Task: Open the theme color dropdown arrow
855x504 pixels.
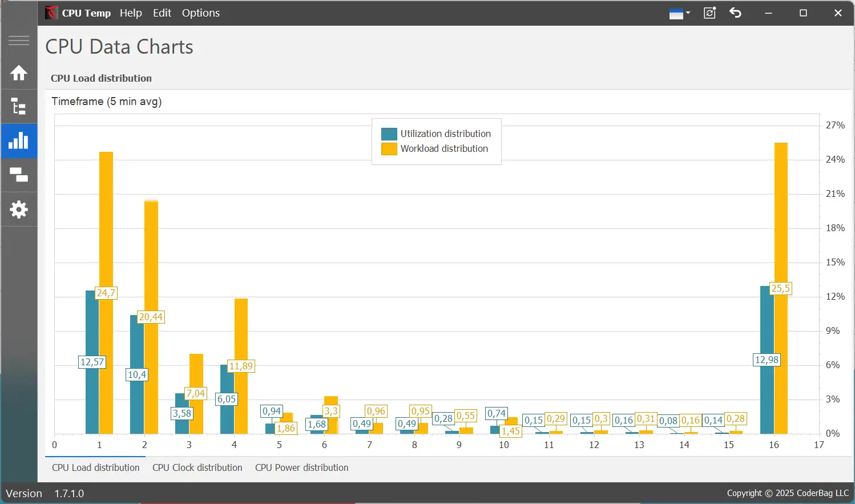Action: coord(688,13)
